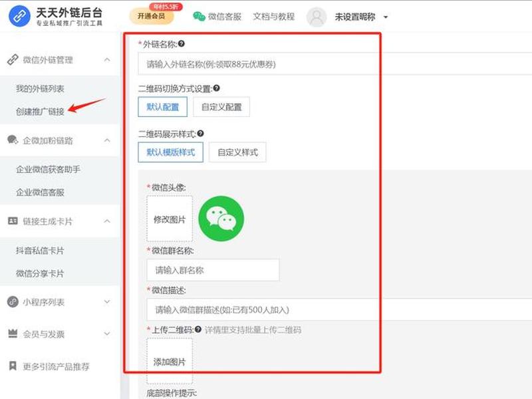Open 微信客服 link
The image size is (532, 399).
tap(225, 17)
